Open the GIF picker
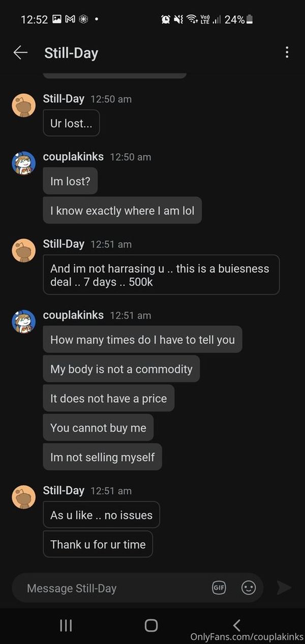This screenshot has height=644, width=305. point(219,588)
